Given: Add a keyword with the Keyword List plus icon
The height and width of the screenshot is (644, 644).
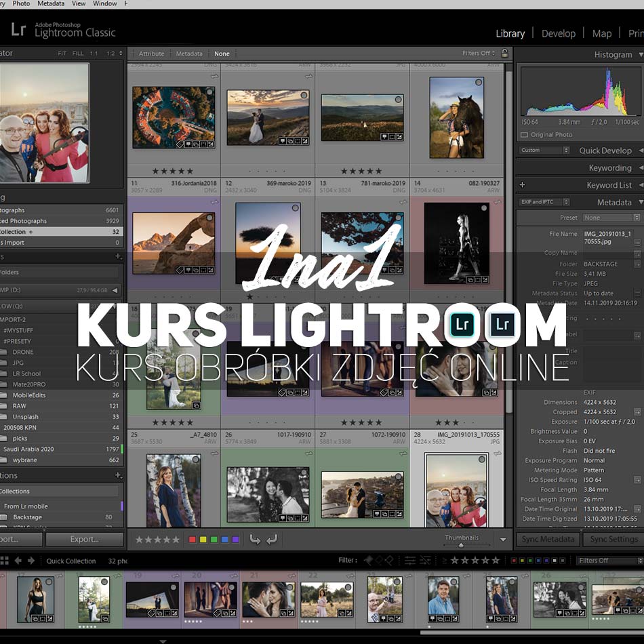Looking at the screenshot, I should tap(522, 185).
